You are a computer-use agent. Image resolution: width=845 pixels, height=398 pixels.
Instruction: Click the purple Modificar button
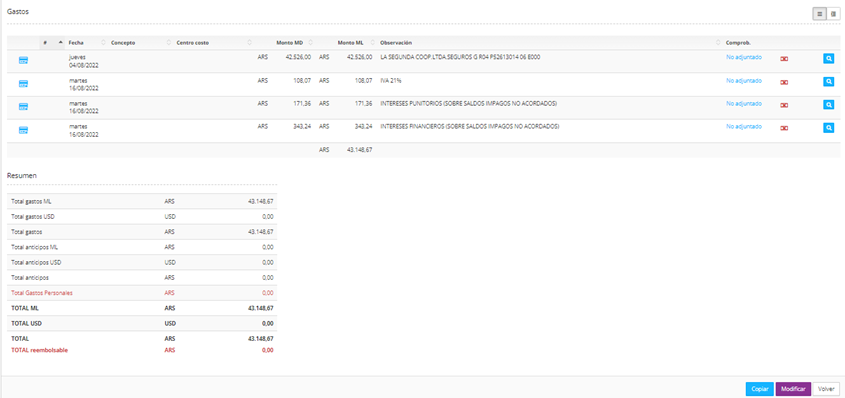[x=793, y=389]
